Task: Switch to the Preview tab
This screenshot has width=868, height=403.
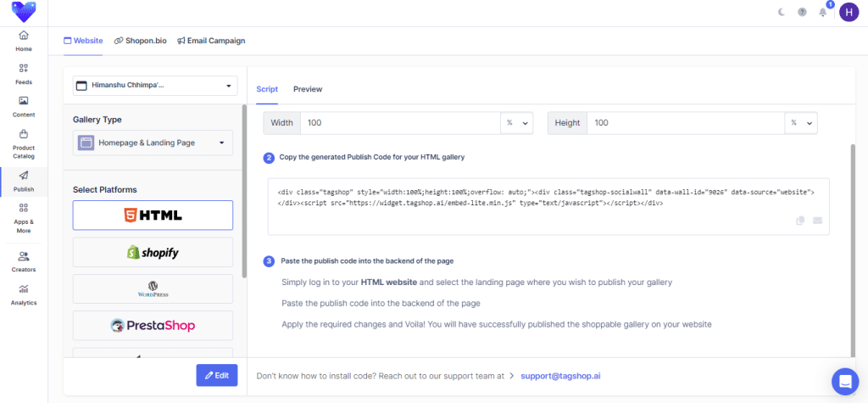Action: [308, 89]
